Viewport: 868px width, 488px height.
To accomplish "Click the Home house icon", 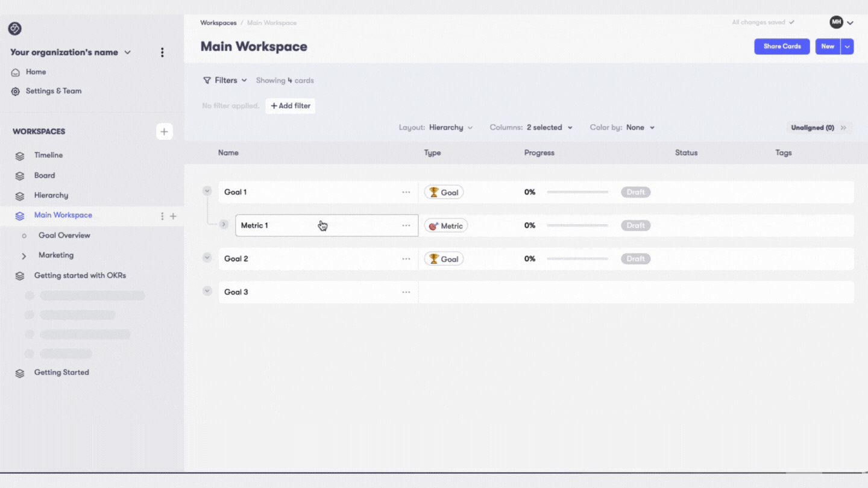I will tap(16, 72).
